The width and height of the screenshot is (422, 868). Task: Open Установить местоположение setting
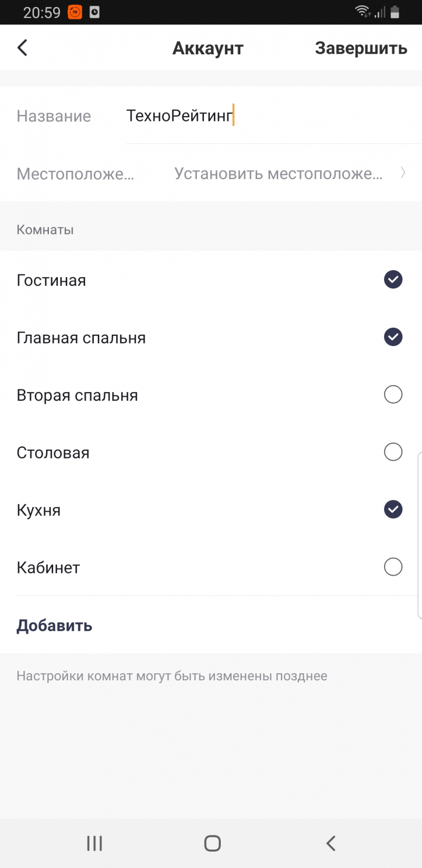[278, 174]
